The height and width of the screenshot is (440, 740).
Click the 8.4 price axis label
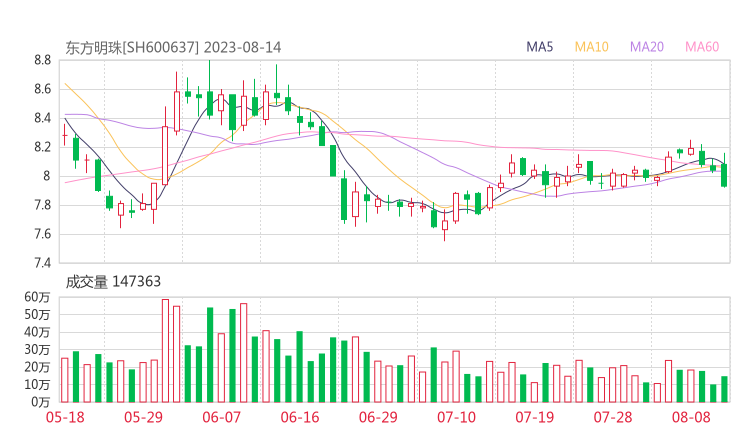pos(42,118)
